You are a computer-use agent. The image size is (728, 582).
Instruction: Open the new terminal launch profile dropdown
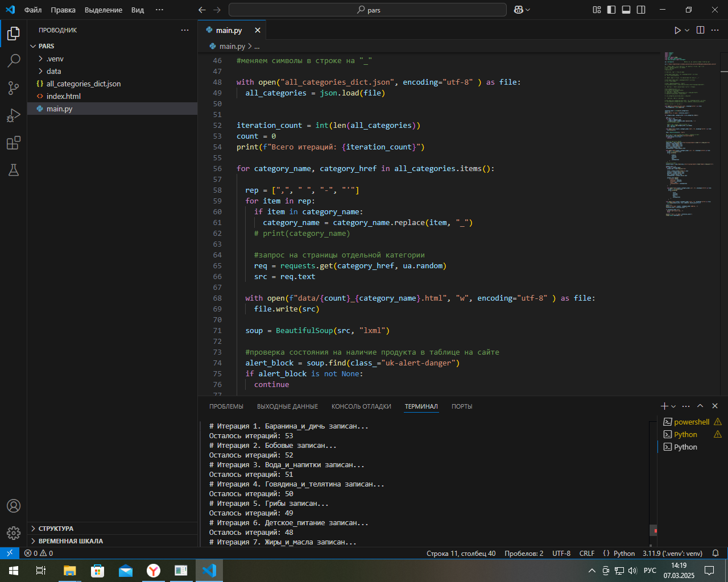coord(674,406)
